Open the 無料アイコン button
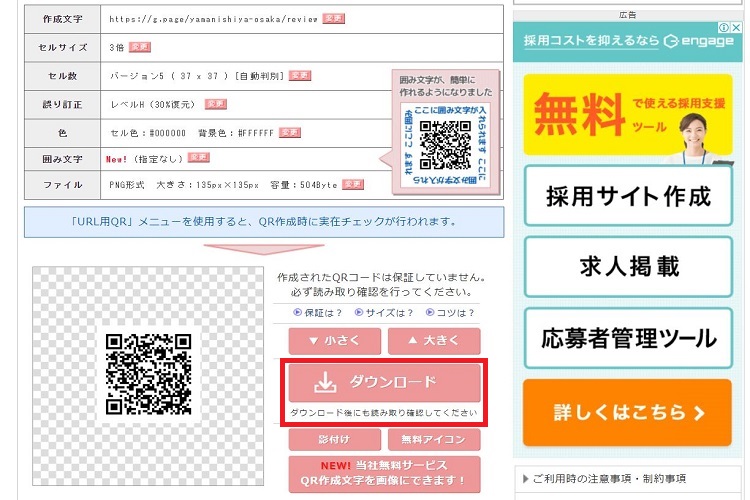This screenshot has height=500, width=750. point(434,439)
